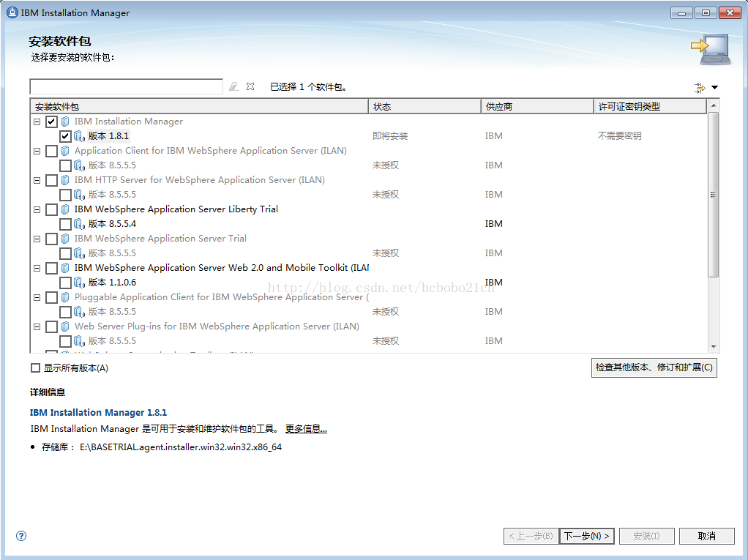The image size is (748, 560).
Task: Check the Web Server Plug-ins checkbox
Action: (x=51, y=326)
